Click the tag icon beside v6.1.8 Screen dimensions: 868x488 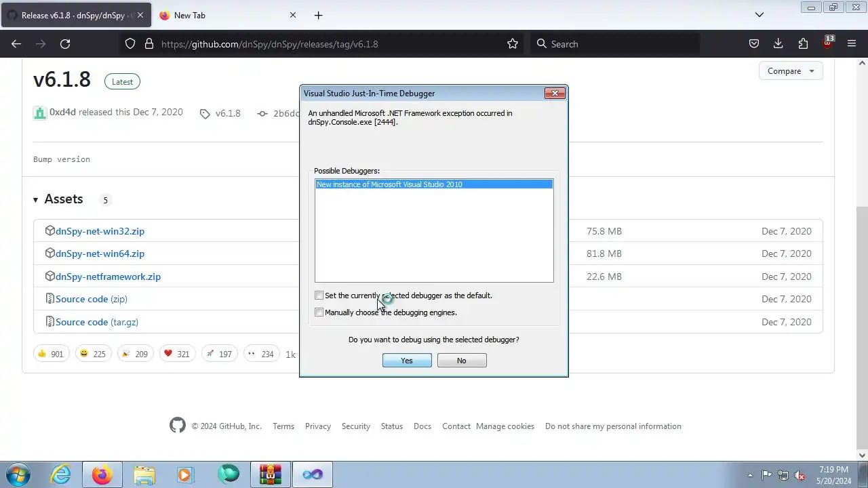[205, 114]
